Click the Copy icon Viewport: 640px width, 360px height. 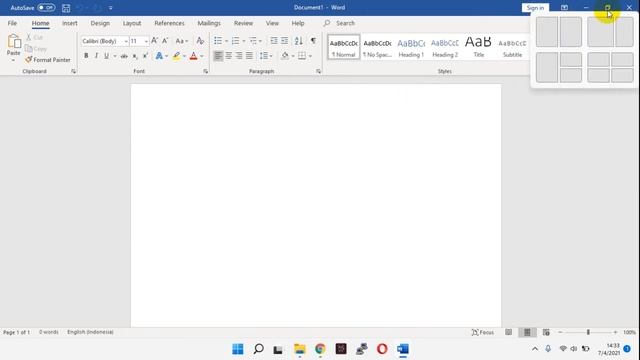point(29,49)
